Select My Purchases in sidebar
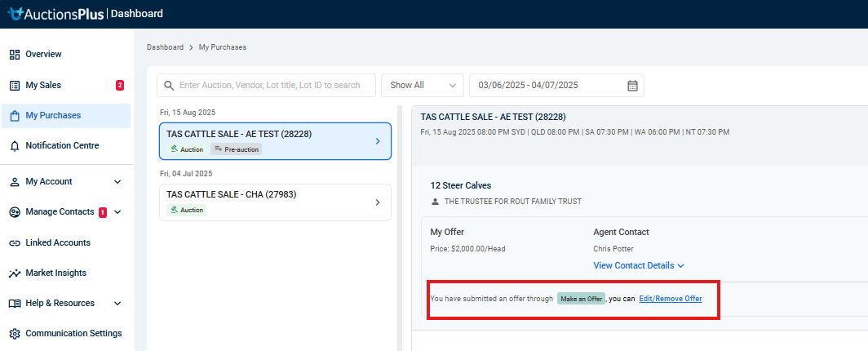This screenshot has height=351, width=868. click(66, 116)
